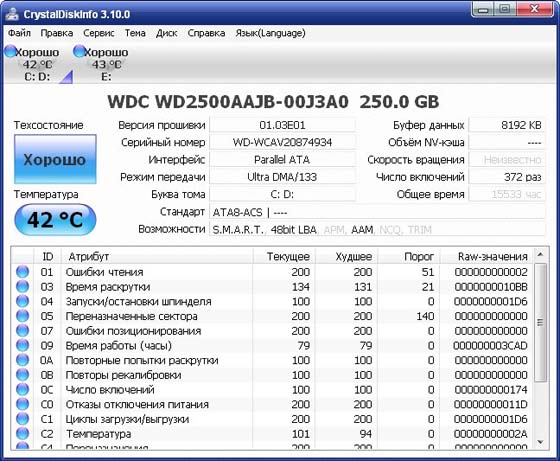
Task: Click the big Хорошо health status button
Action: (55, 159)
